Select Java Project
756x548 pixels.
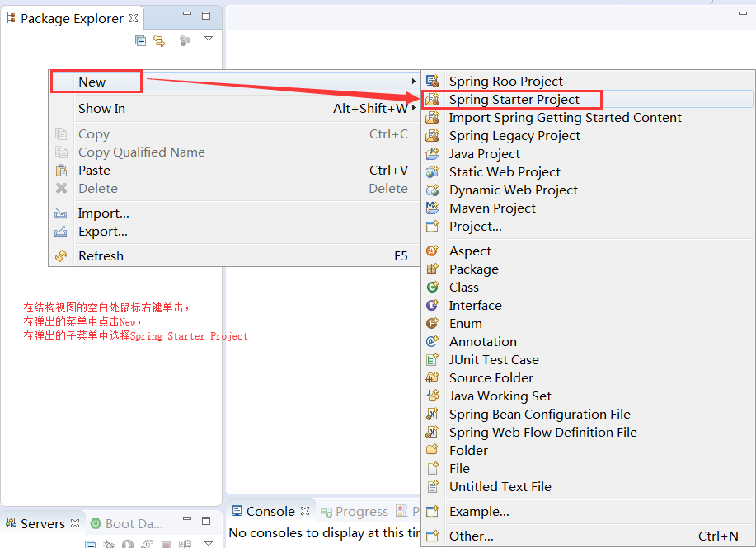pyautogui.click(x=587, y=154)
